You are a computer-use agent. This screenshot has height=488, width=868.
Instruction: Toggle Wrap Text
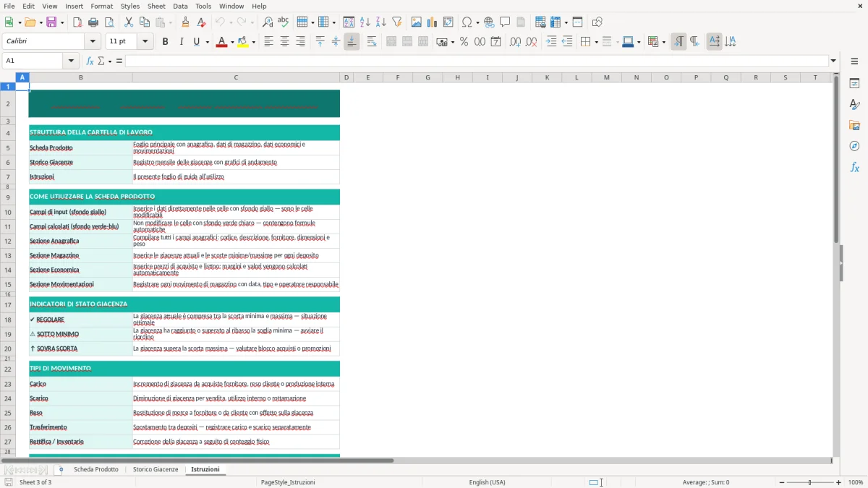(372, 42)
